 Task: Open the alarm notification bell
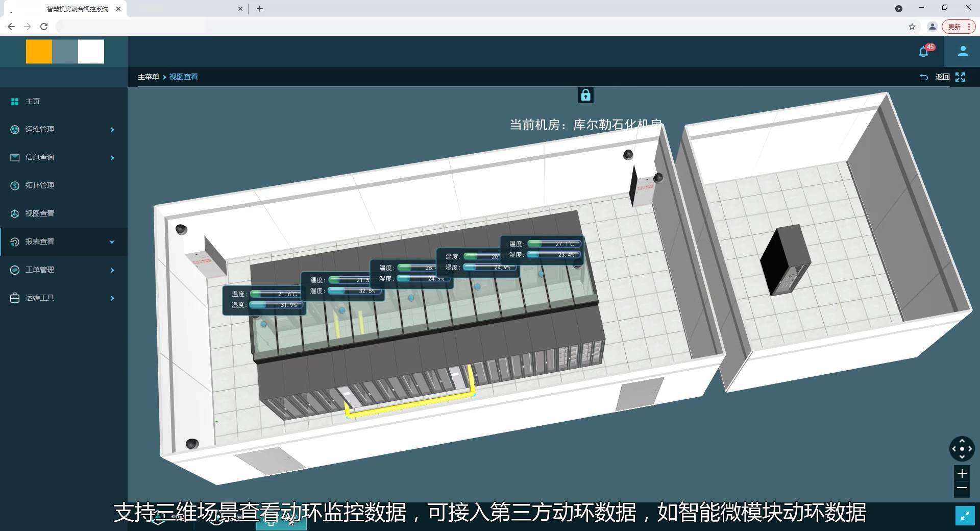[923, 52]
